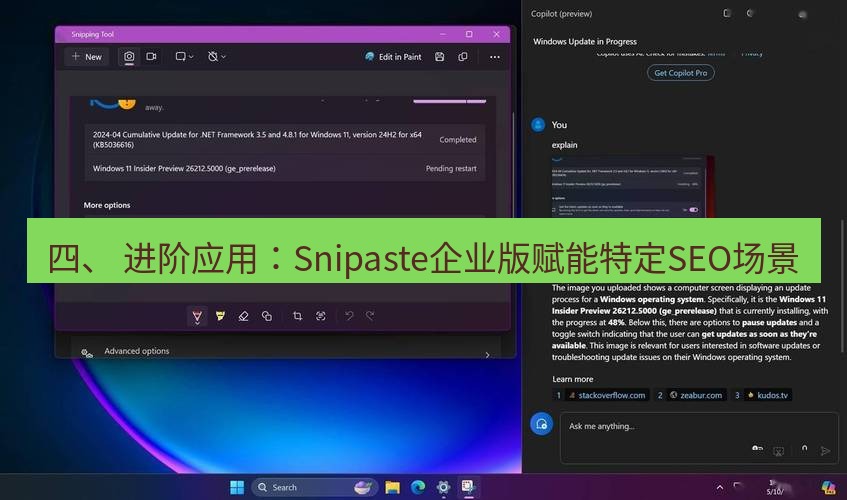Click Edit in Paint
The width and height of the screenshot is (847, 500).
[393, 57]
